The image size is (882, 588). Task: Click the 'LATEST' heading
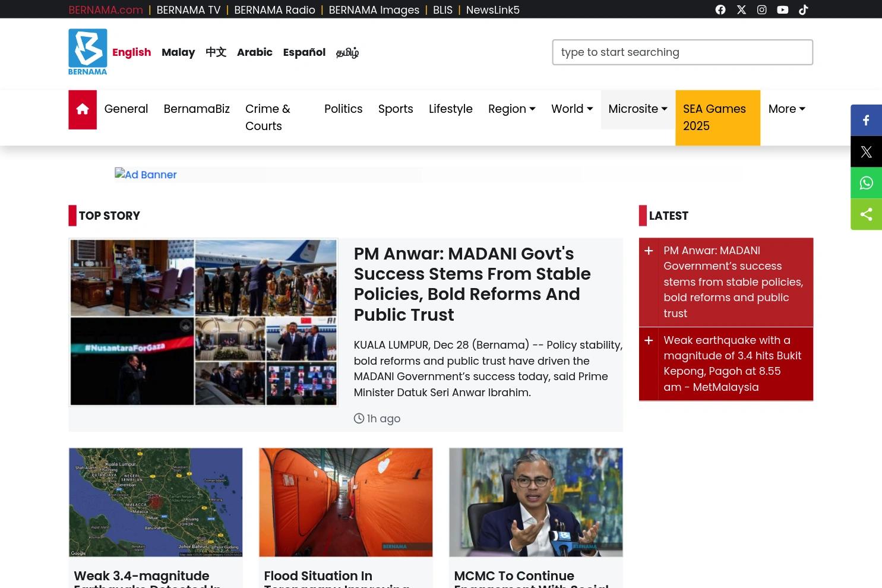tap(669, 216)
